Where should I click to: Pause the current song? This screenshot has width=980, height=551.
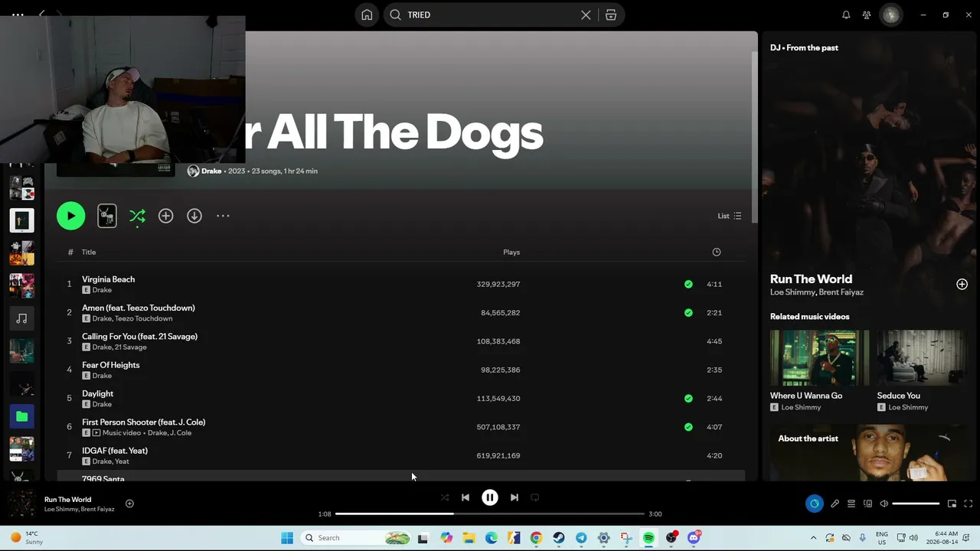click(x=490, y=497)
